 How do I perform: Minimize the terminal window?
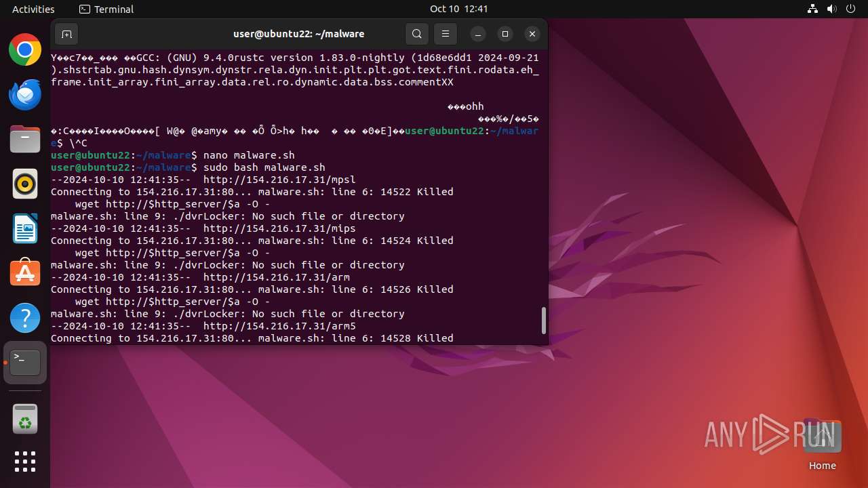(x=478, y=34)
